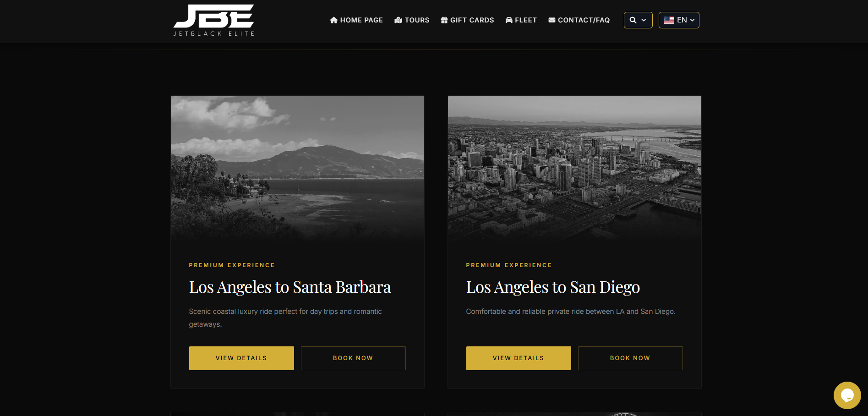868x416 pixels.
Task: Expand the search dropdown chevron
Action: (x=644, y=20)
